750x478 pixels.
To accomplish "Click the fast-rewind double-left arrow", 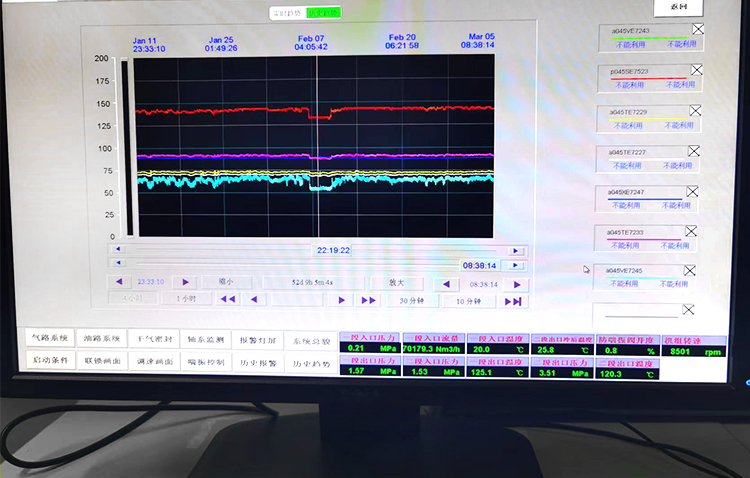I will [x=228, y=299].
